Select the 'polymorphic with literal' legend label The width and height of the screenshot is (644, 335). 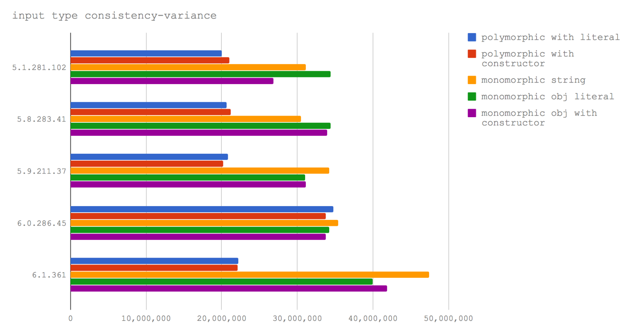[x=550, y=37]
